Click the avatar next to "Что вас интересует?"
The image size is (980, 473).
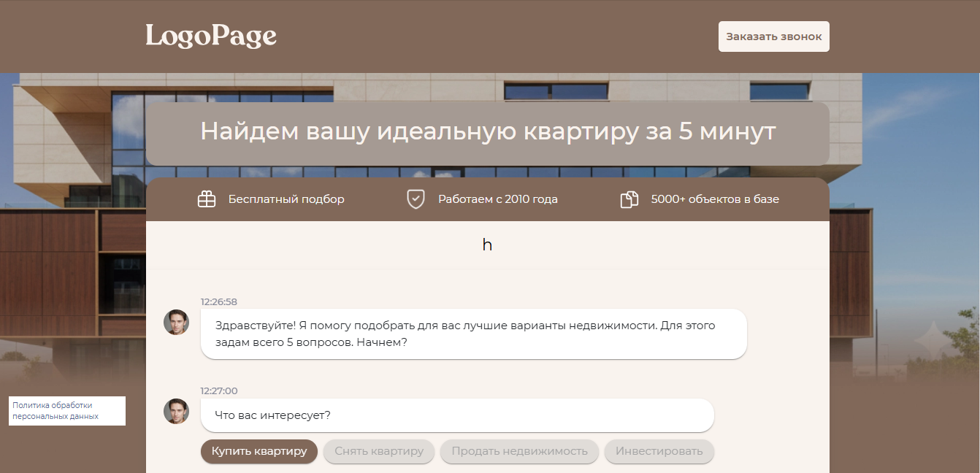click(x=176, y=412)
